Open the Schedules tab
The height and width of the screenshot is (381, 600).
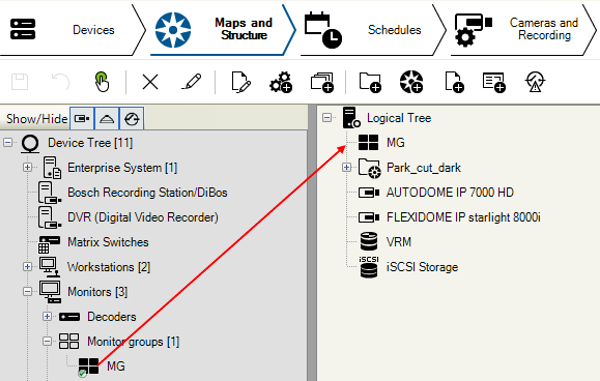(x=371, y=30)
